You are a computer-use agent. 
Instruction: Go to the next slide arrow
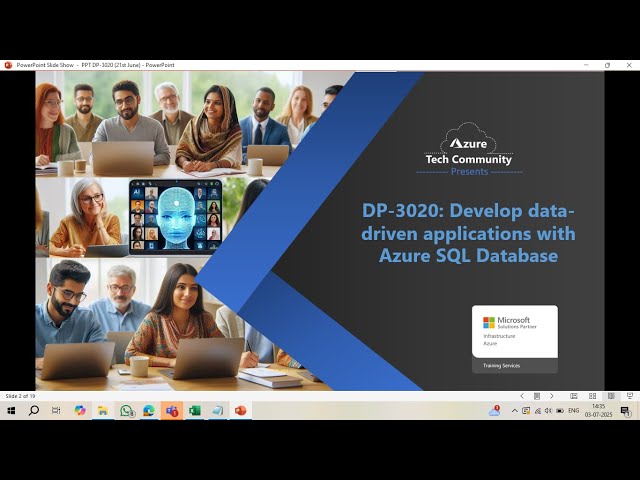[551, 396]
